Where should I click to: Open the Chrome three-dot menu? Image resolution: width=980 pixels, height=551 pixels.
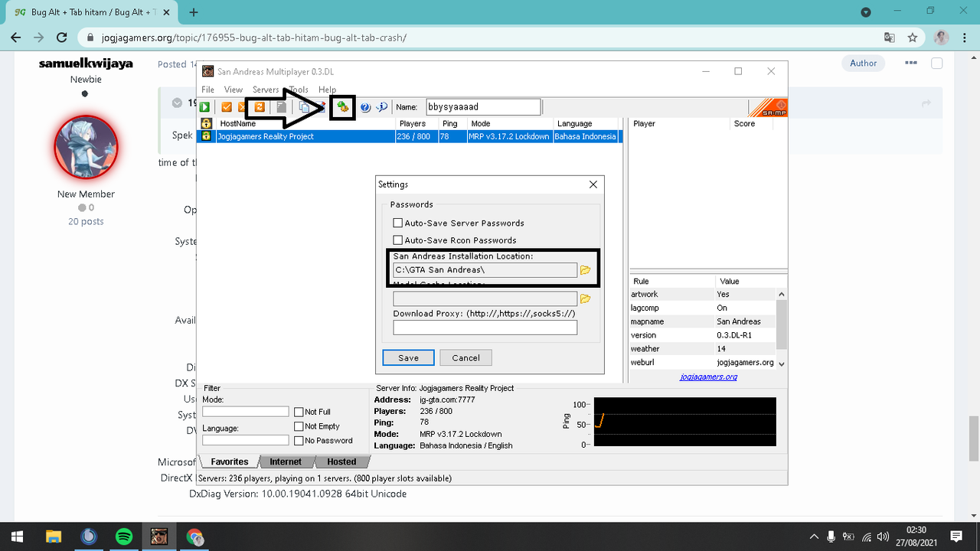[963, 37]
